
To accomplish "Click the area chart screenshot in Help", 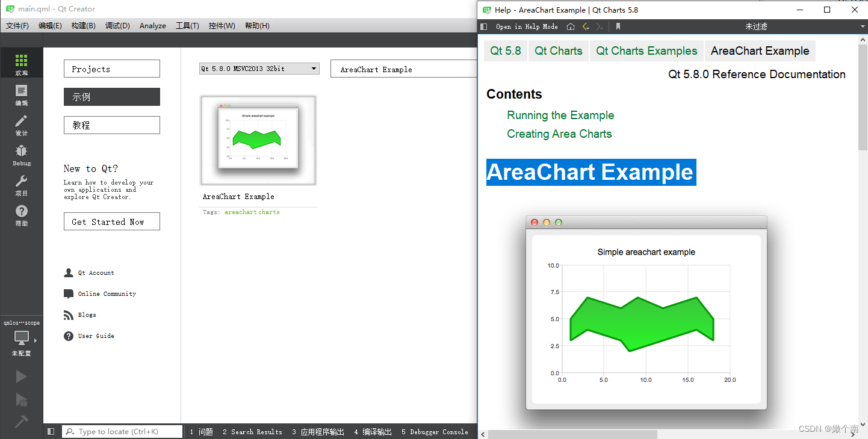I will point(646,313).
